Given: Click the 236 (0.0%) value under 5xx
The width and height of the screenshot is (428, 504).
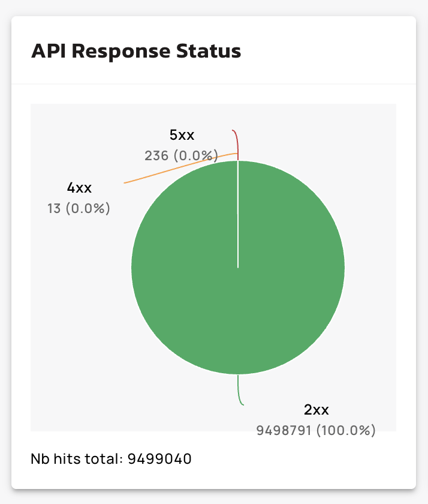Looking at the screenshot, I should coord(180,156).
